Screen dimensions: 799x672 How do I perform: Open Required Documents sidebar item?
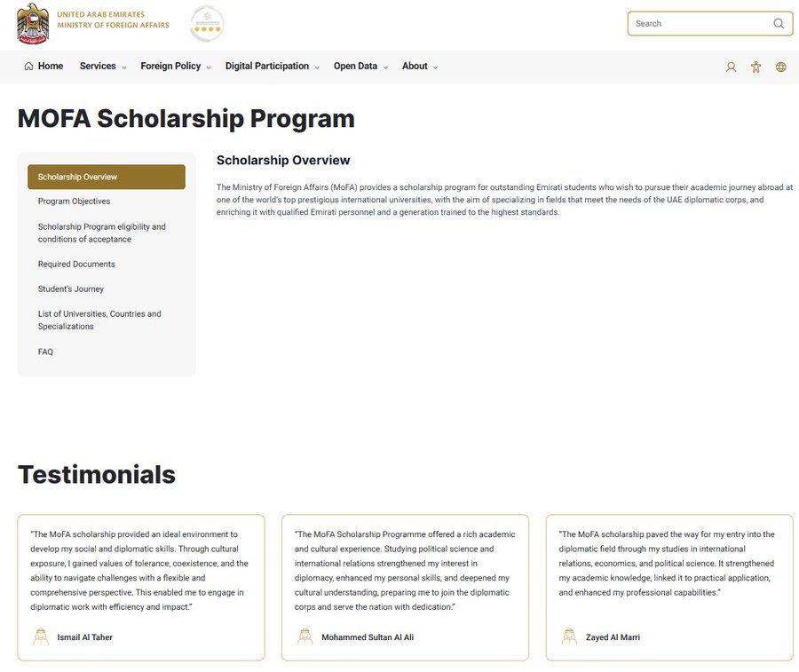click(x=76, y=264)
